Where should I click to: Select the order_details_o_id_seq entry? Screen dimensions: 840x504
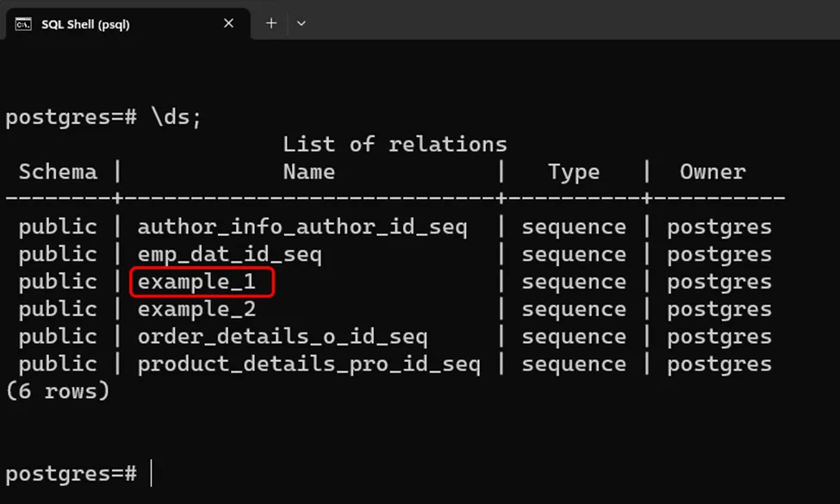[282, 336]
